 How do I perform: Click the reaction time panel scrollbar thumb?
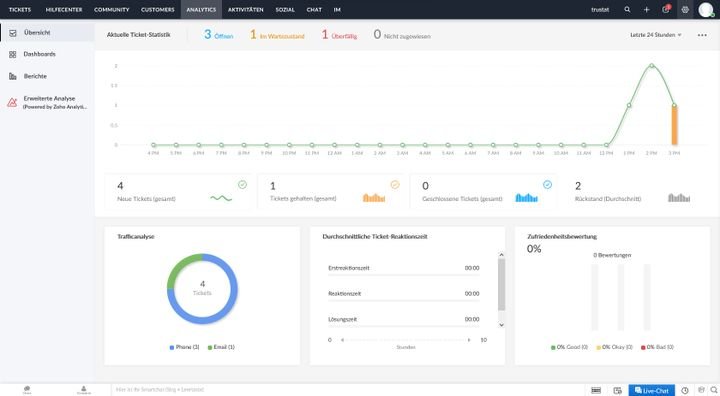pyautogui.click(x=501, y=284)
